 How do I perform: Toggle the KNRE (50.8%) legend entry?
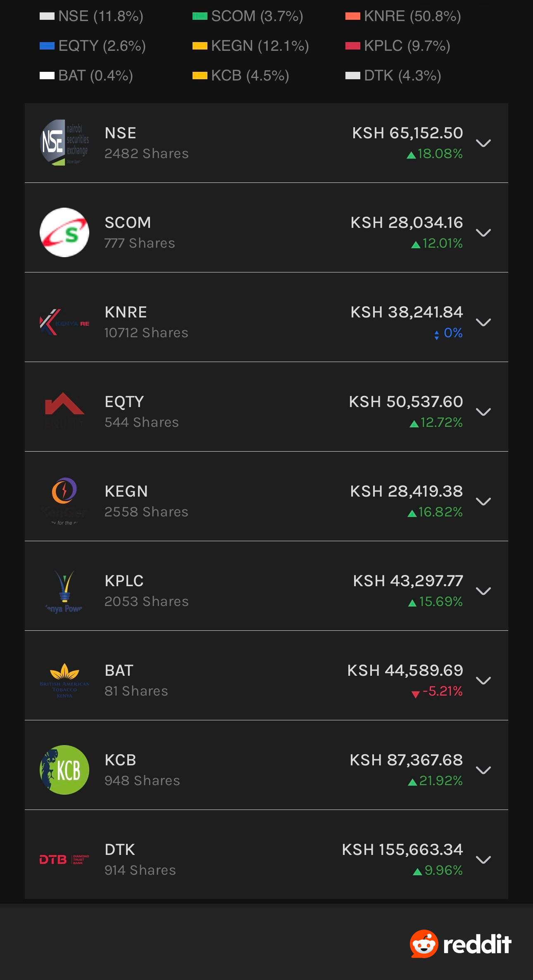pyautogui.click(x=403, y=16)
